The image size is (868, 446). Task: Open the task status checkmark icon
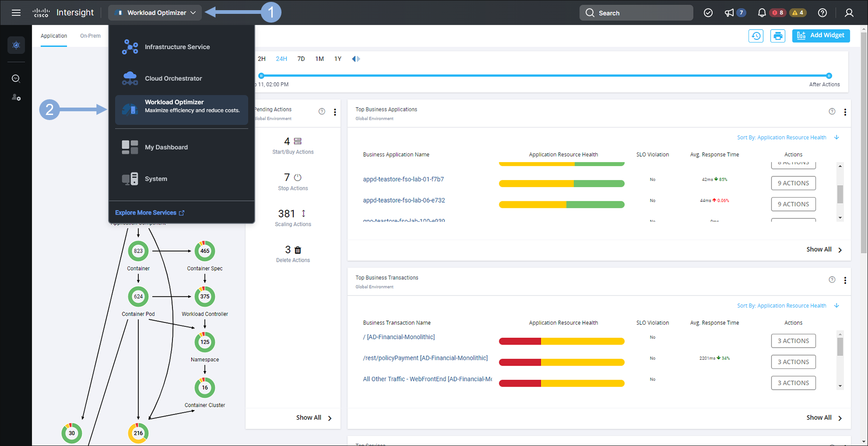point(708,13)
